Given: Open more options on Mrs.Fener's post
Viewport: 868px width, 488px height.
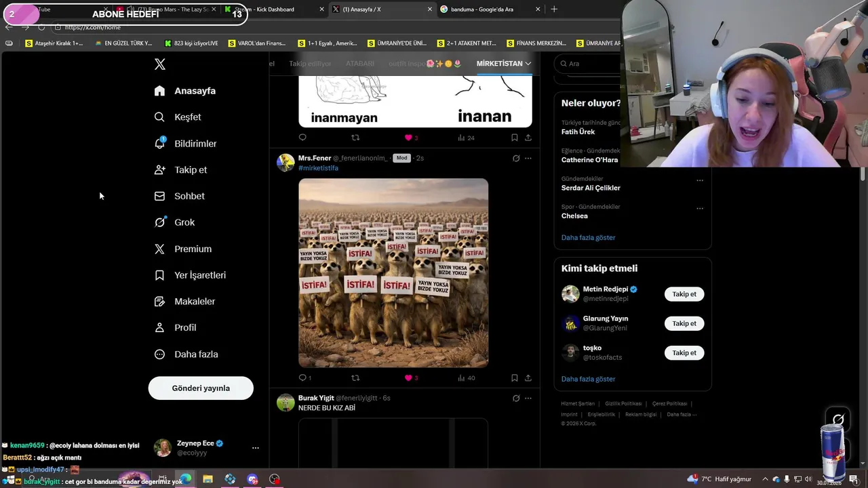Looking at the screenshot, I should tap(528, 158).
